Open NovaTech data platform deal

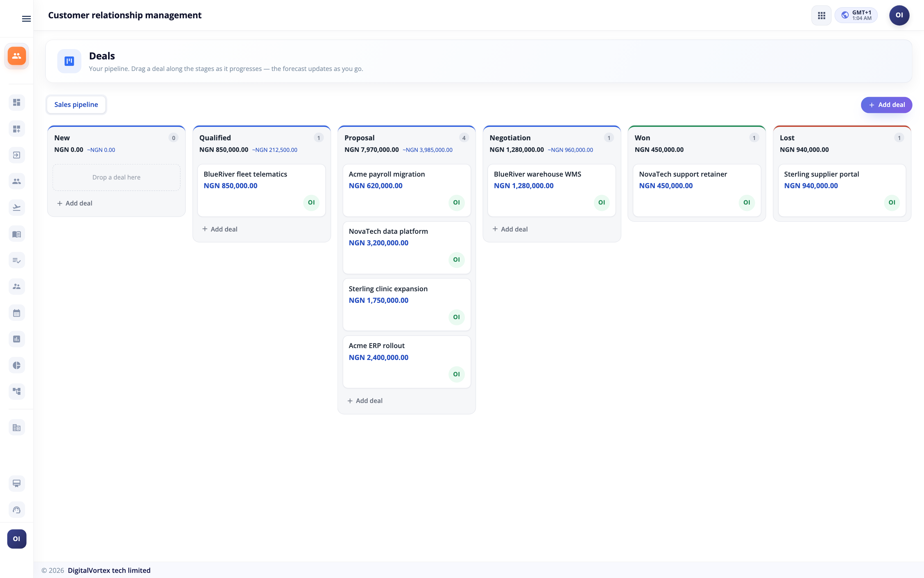tap(406, 248)
